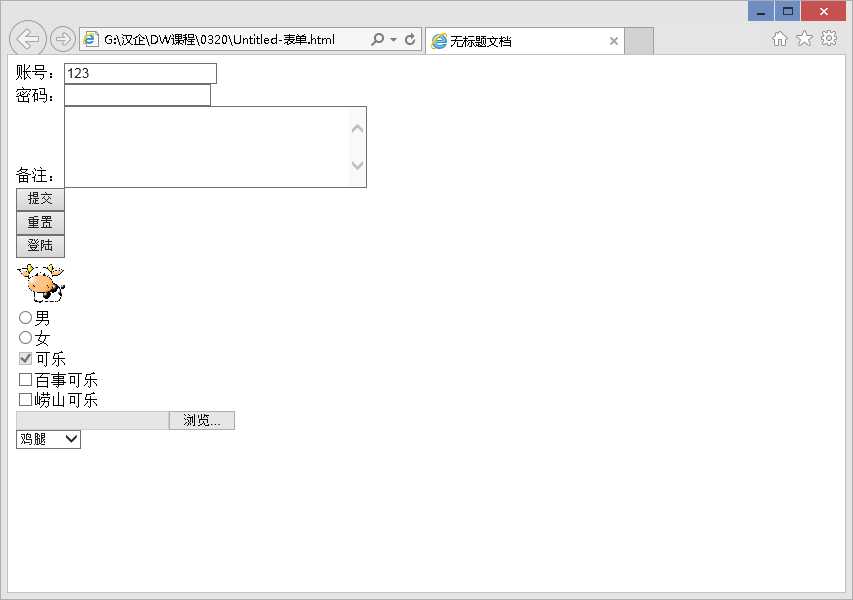Go back using the browser back arrow

[28, 39]
